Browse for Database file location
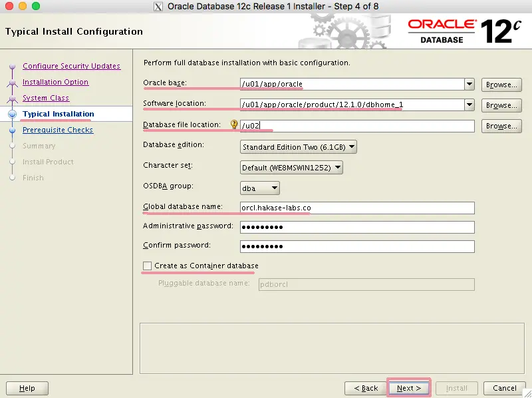 [x=501, y=126]
